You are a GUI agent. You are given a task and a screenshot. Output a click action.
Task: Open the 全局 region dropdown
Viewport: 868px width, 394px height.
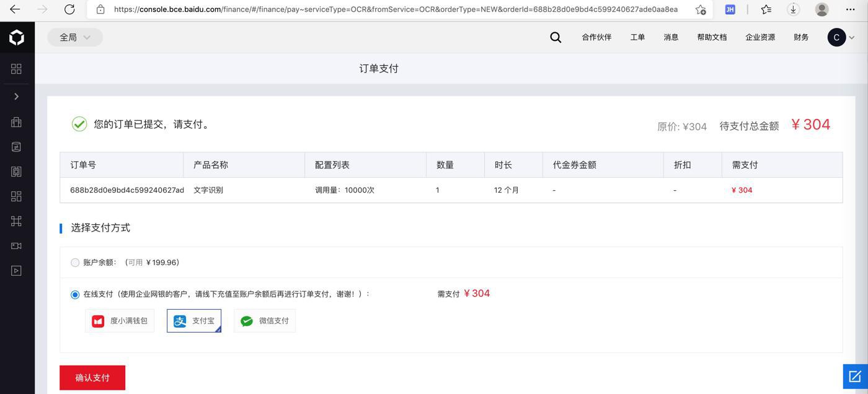[x=75, y=37]
